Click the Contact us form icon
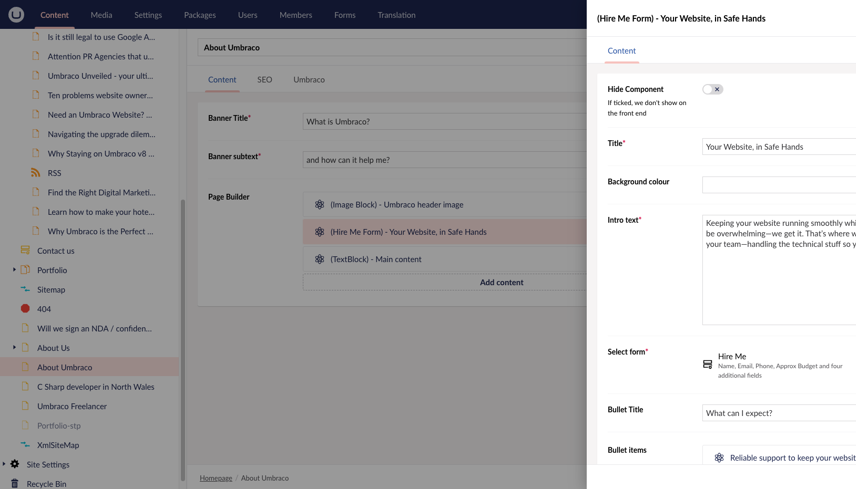The image size is (856, 489). coord(25,251)
